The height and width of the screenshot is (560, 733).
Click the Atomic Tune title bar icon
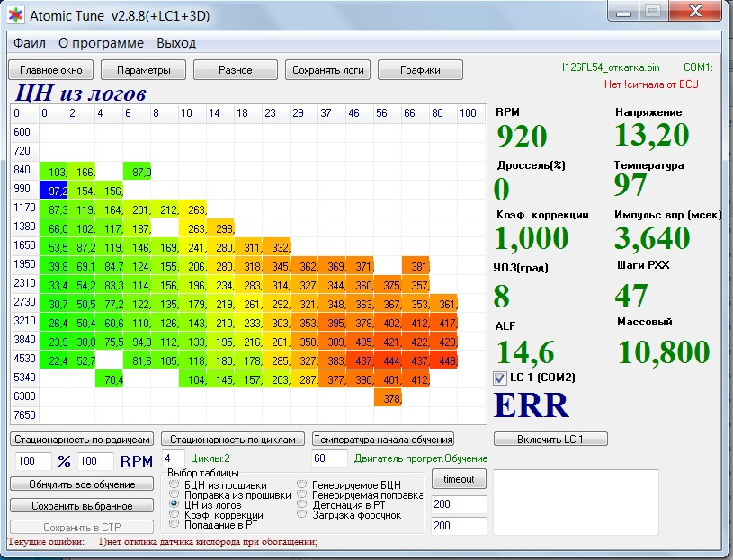tap(15, 15)
